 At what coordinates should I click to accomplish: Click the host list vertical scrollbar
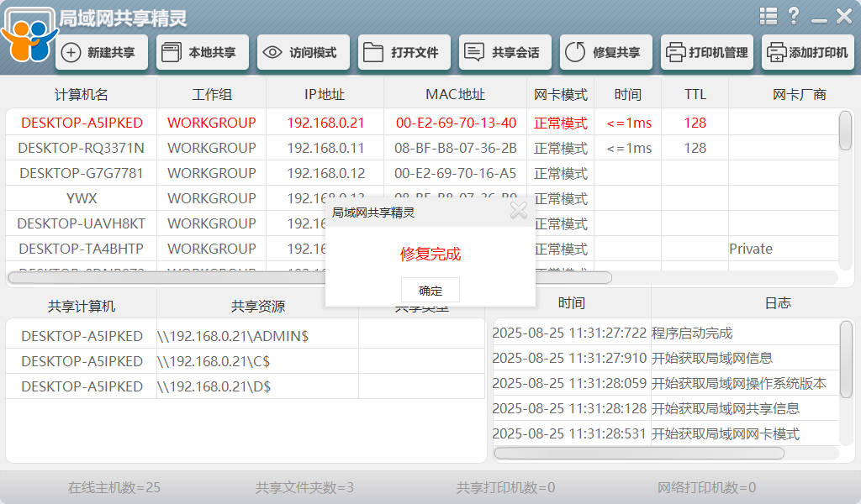(845, 131)
